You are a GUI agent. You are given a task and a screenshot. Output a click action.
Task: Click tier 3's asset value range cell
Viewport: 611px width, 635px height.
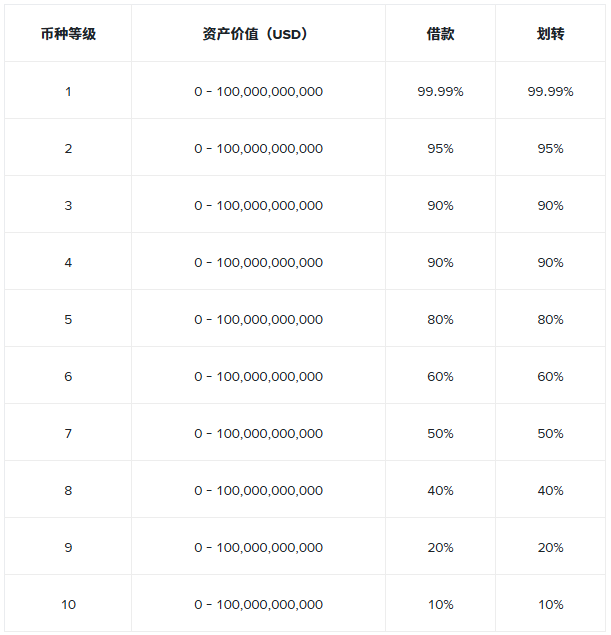pyautogui.click(x=258, y=205)
